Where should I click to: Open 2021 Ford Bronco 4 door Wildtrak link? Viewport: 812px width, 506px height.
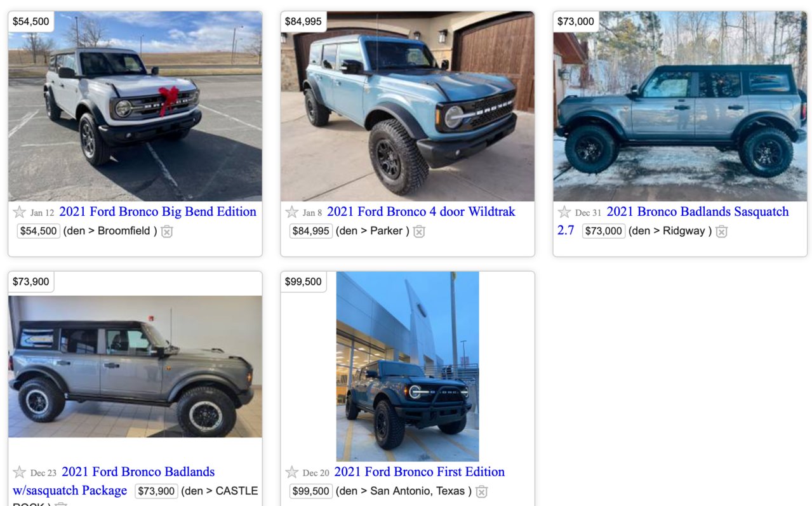point(421,211)
